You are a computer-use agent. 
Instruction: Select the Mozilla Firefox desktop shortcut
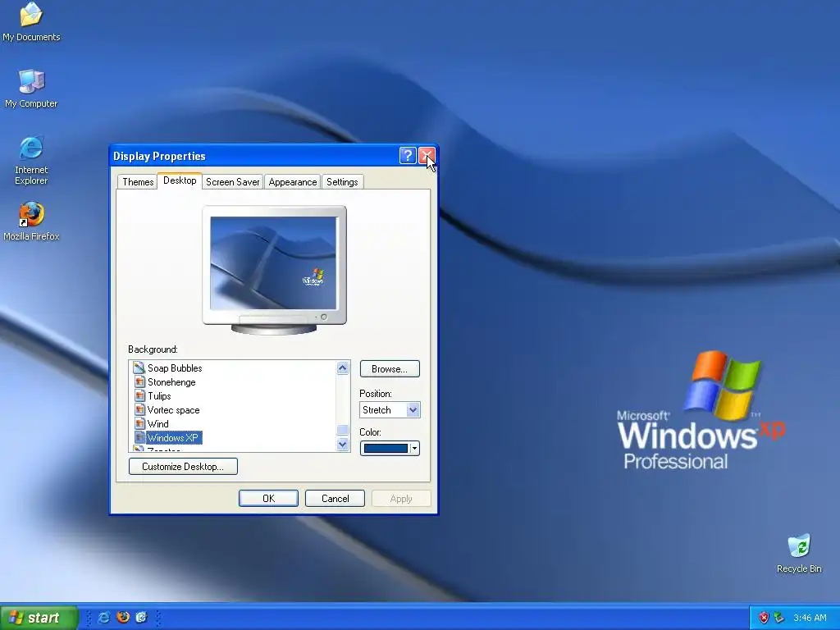pos(31,221)
